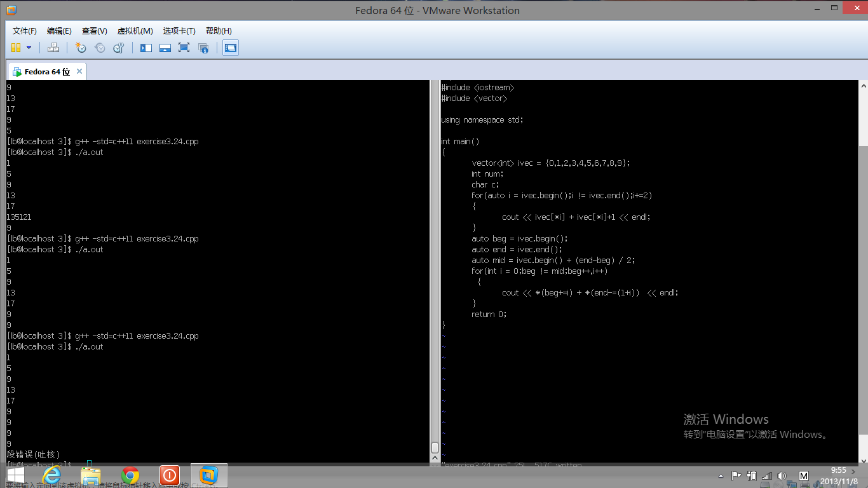Enter full screen mode
868x488 pixels.
tap(184, 48)
